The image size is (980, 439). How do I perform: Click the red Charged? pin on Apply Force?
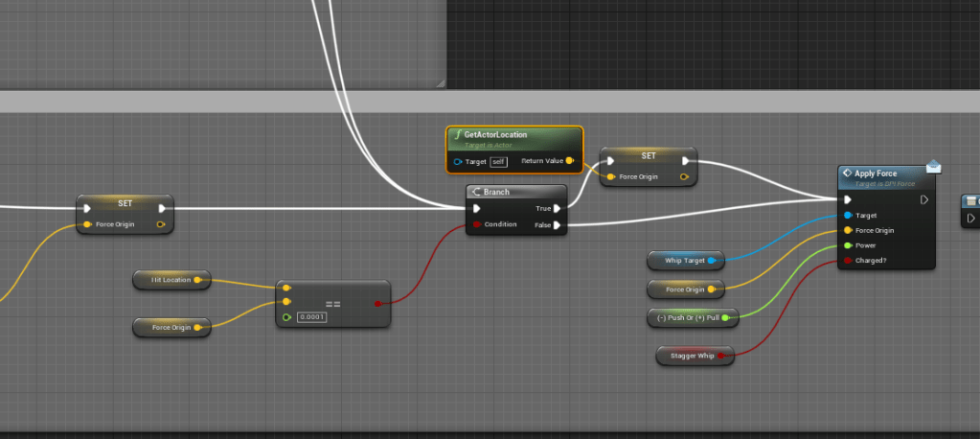click(x=848, y=260)
